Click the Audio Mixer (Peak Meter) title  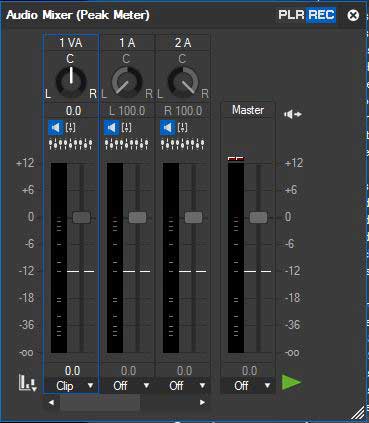click(x=78, y=15)
